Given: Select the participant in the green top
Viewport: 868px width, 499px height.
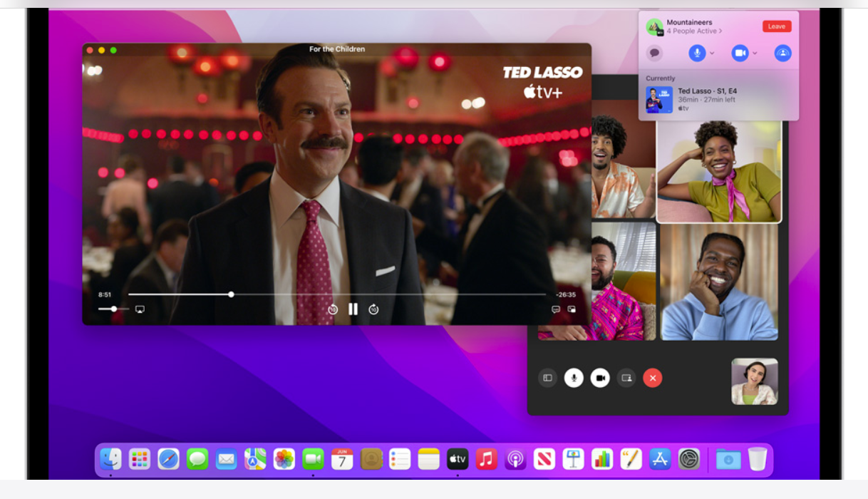Looking at the screenshot, I should coord(719,171).
